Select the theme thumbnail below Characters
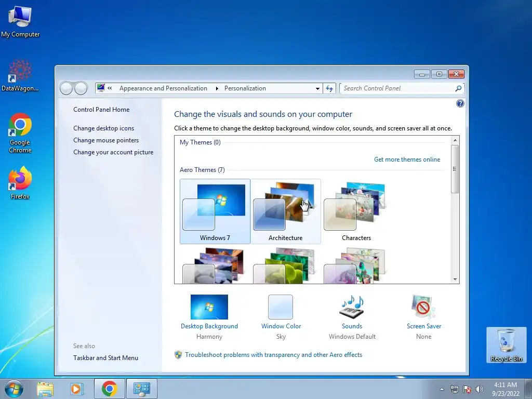This screenshot has width=532, height=399. 356,266
